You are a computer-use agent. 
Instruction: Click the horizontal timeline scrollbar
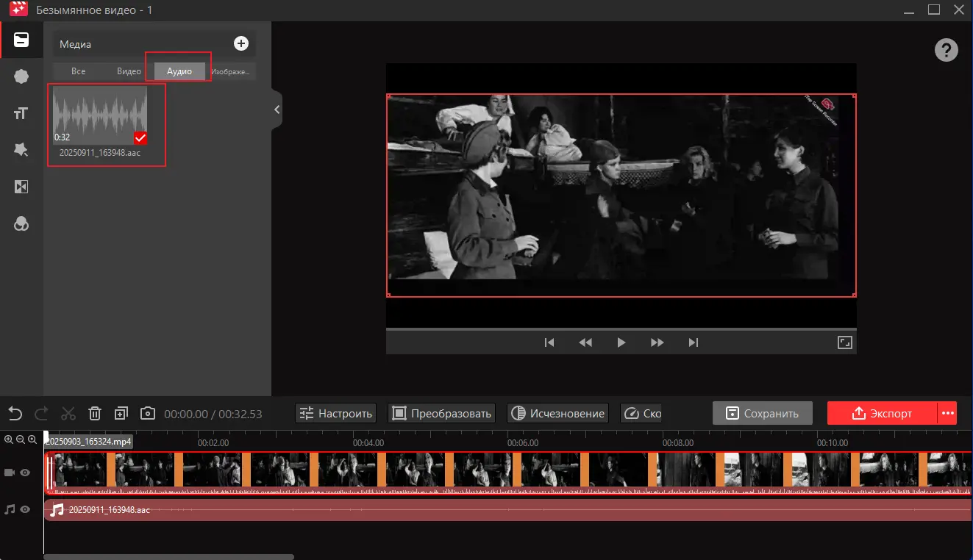point(168,557)
